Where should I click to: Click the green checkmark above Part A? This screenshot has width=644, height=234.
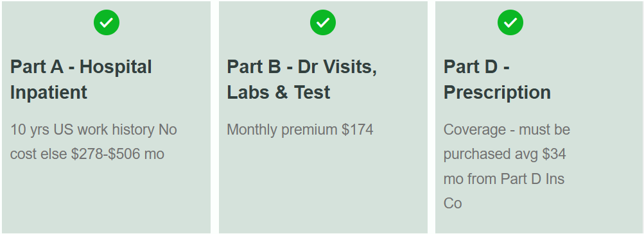click(x=107, y=22)
